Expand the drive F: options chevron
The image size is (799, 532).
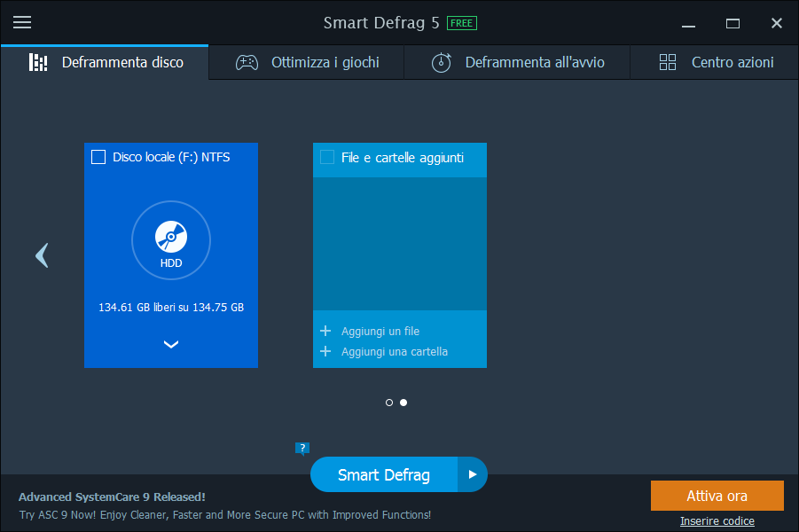[x=171, y=345]
